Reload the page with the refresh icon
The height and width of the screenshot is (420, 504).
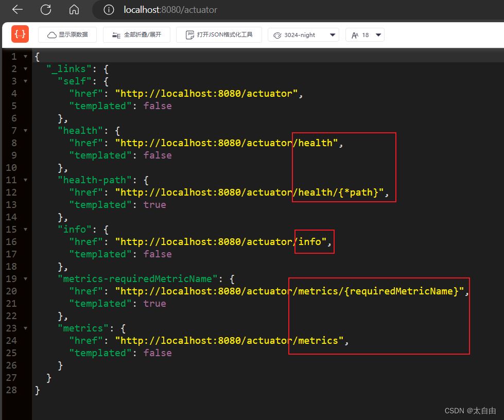(x=46, y=10)
